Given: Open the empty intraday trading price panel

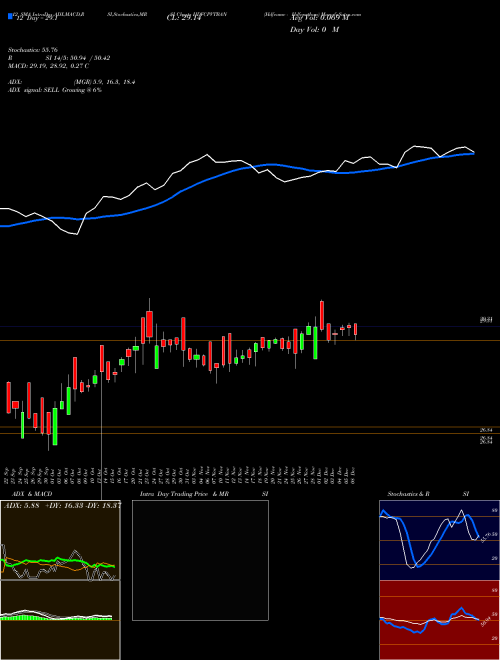Looking at the screenshot, I should pos(200,560).
